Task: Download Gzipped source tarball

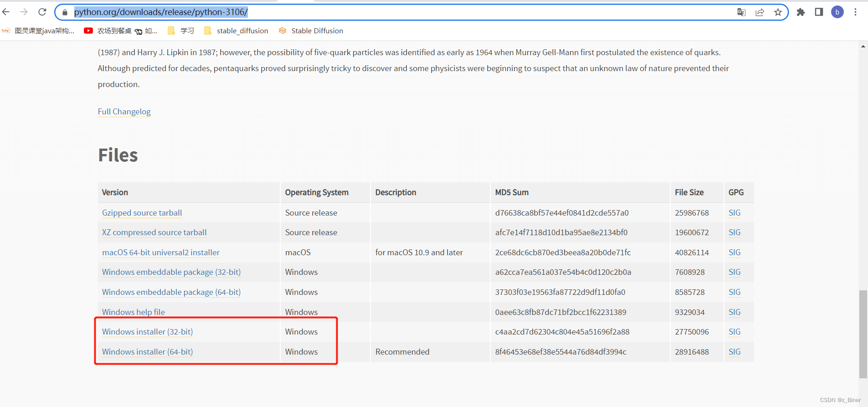Action: tap(142, 213)
